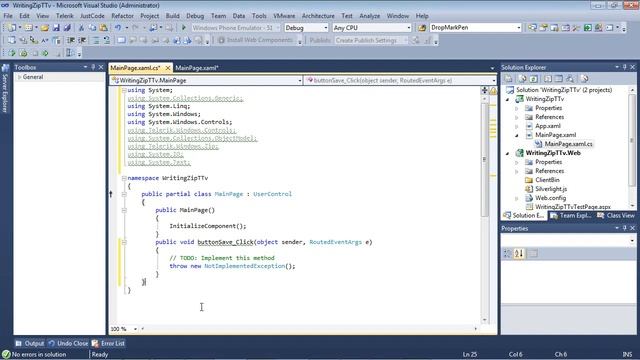
Task: Open the Refactor menu
Action: point(122,16)
